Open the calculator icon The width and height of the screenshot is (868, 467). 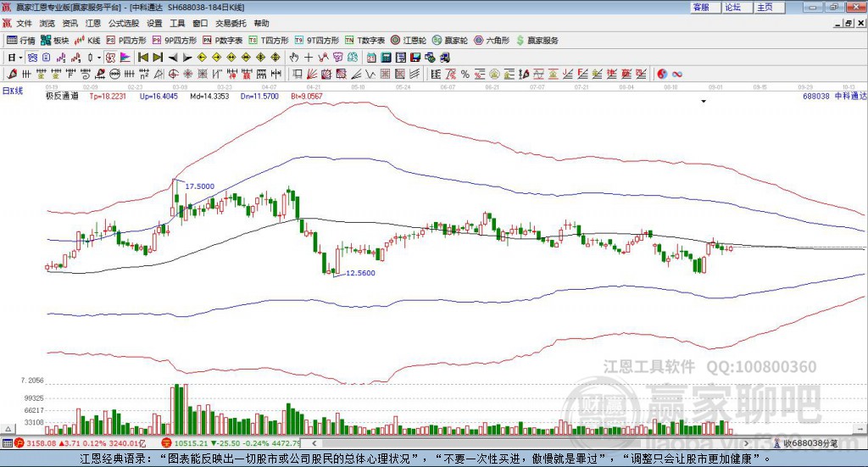click(386, 58)
